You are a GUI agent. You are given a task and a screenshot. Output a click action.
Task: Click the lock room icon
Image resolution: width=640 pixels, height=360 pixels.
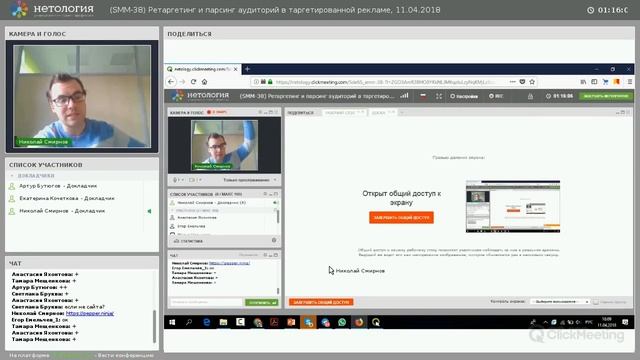530,96
